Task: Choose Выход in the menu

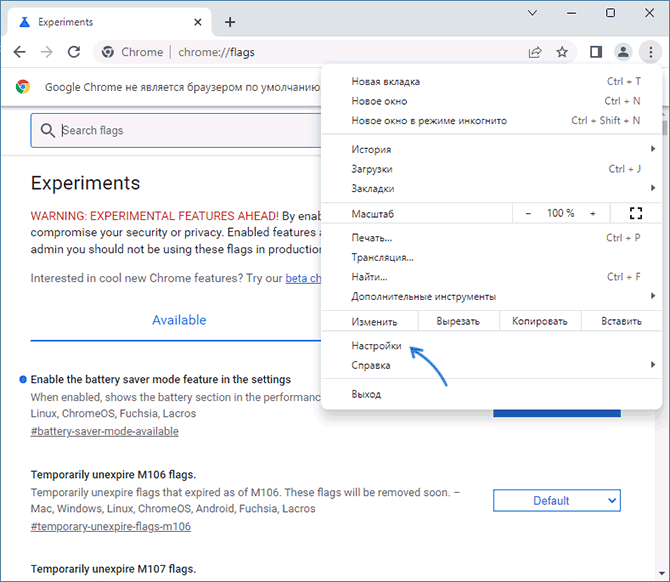Action: [x=491, y=394]
